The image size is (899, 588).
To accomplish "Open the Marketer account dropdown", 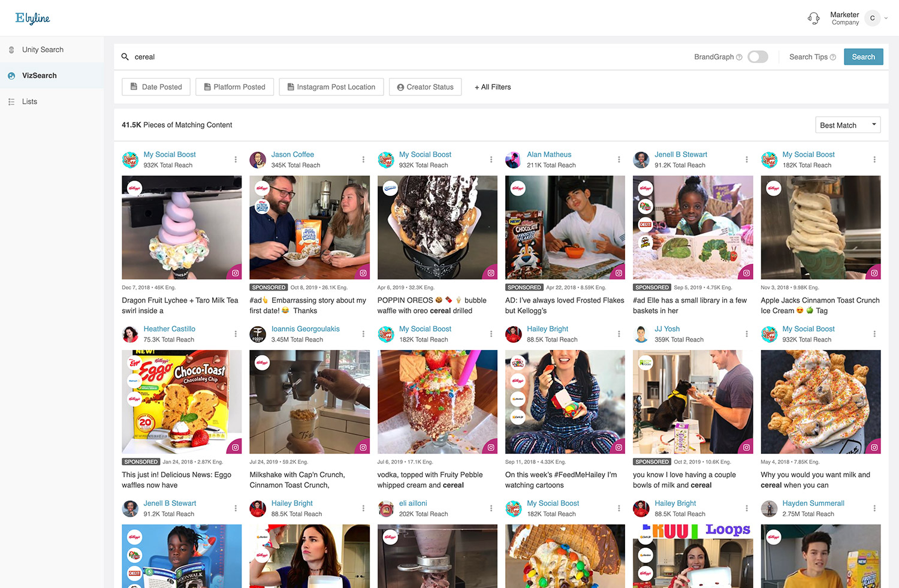I will (x=885, y=18).
